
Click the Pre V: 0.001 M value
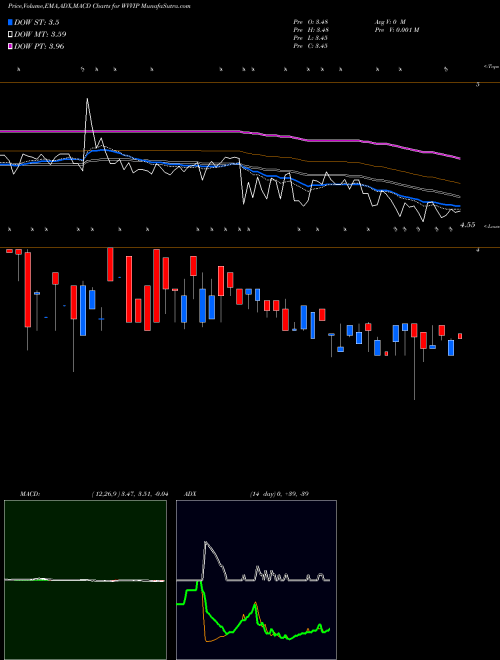click(396, 30)
